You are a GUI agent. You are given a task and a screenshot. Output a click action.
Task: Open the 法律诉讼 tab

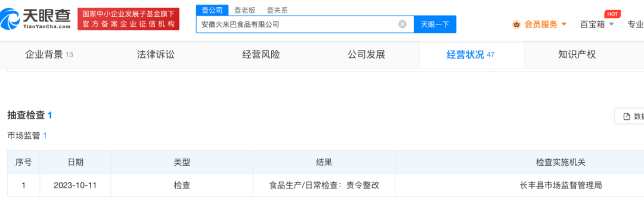pyautogui.click(x=156, y=55)
